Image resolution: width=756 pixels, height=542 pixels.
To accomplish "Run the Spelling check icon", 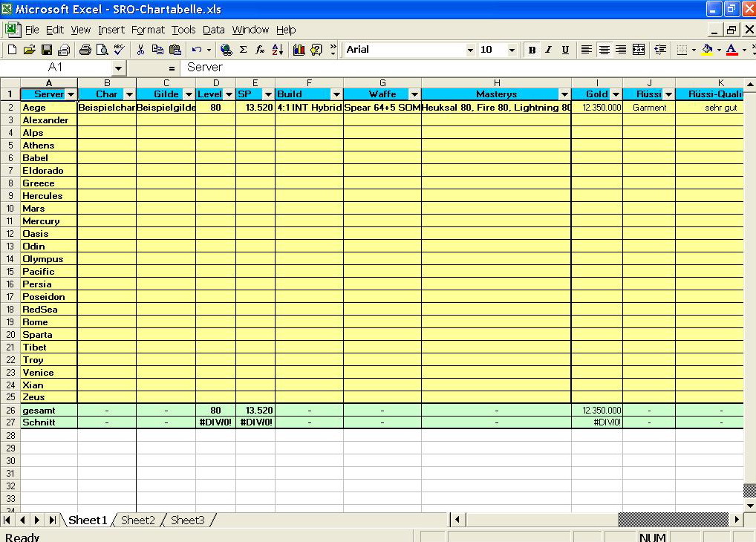I will tap(119, 50).
